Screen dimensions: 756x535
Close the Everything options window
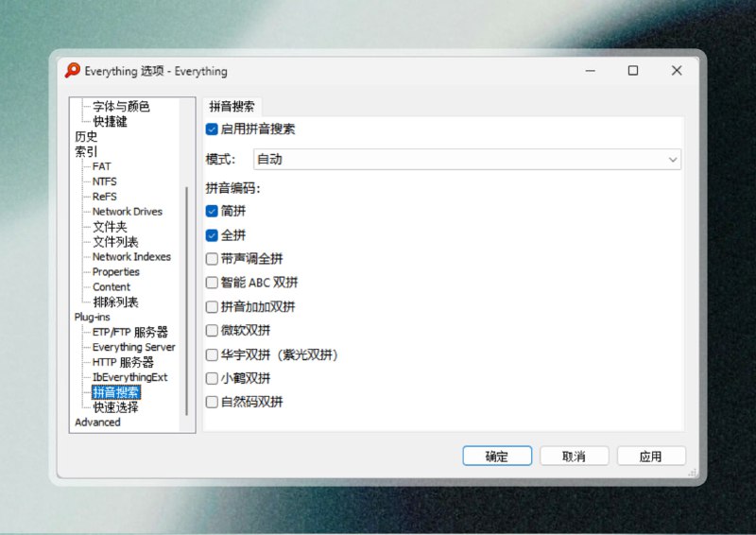tap(677, 71)
